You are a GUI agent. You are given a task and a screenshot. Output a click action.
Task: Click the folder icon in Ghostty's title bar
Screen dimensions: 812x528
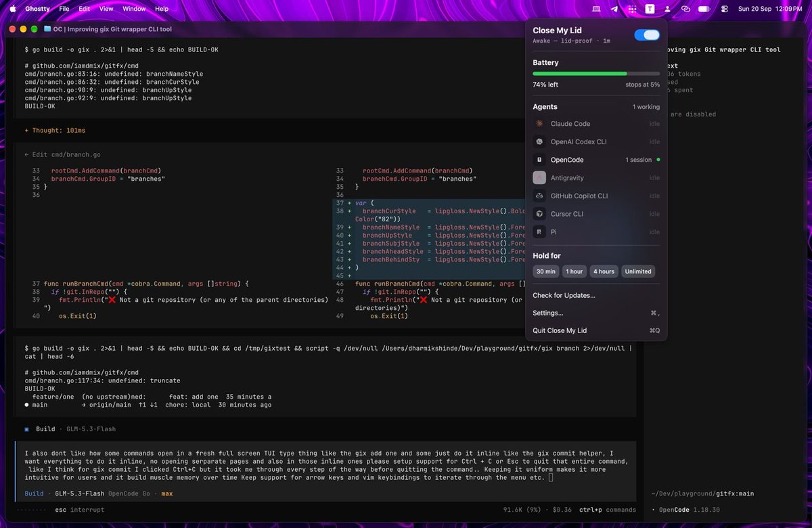pos(47,29)
